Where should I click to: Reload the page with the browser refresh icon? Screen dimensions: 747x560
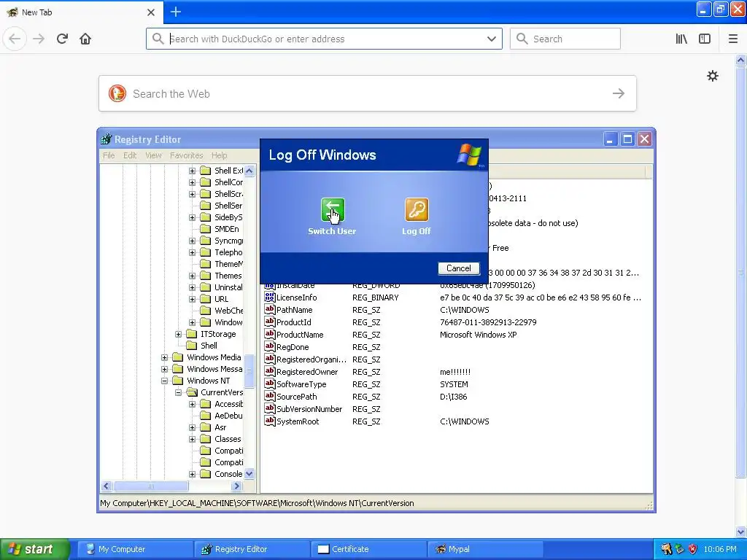click(63, 39)
